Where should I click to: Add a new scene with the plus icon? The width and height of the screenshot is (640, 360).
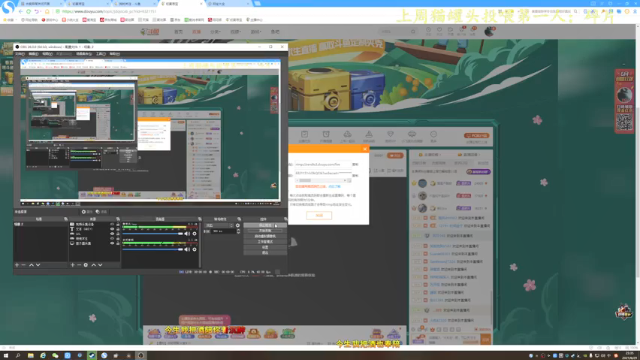(17, 265)
